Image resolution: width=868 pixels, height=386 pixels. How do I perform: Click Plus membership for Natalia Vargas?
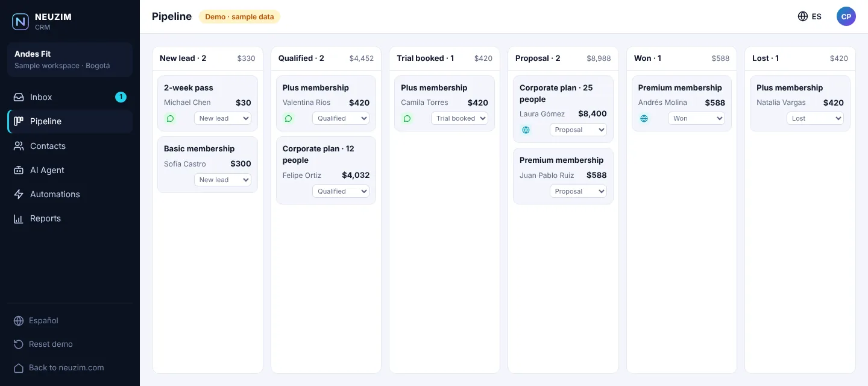[x=790, y=87]
